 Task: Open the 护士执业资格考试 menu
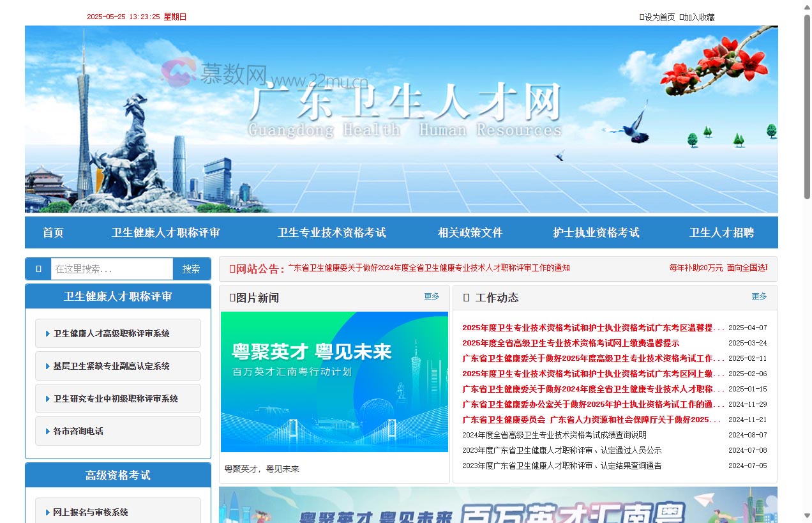click(x=596, y=232)
